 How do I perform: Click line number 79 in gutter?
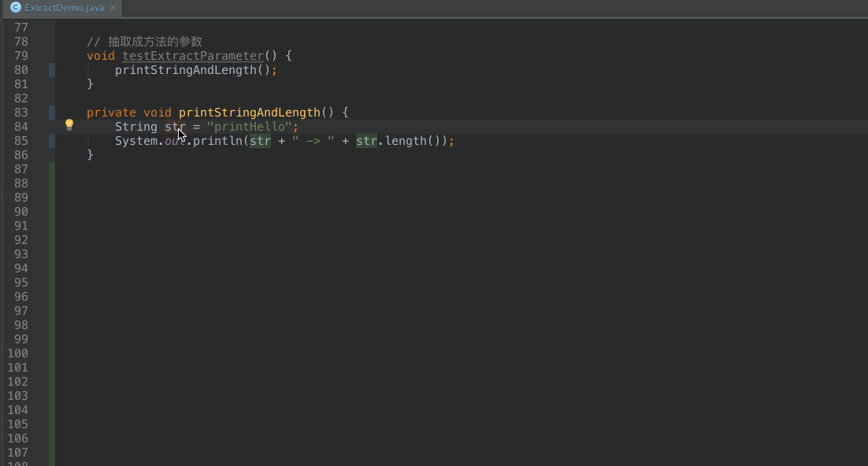(x=21, y=56)
